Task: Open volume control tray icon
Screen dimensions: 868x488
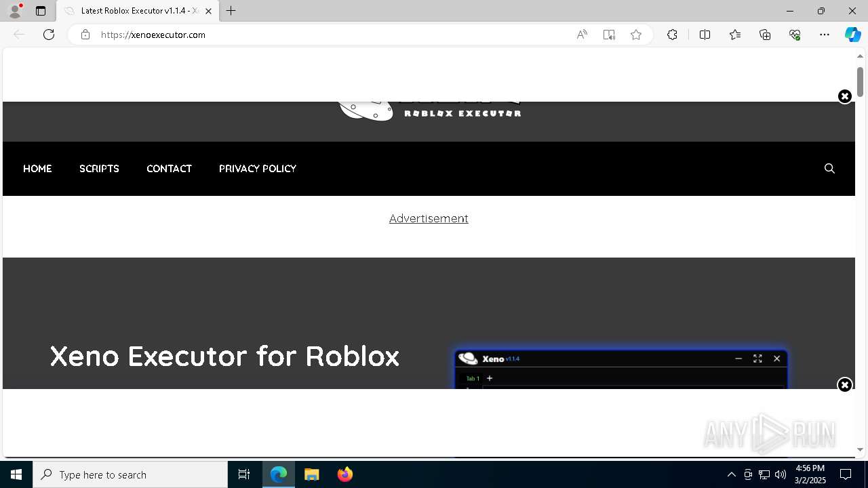Action: pyautogui.click(x=781, y=474)
